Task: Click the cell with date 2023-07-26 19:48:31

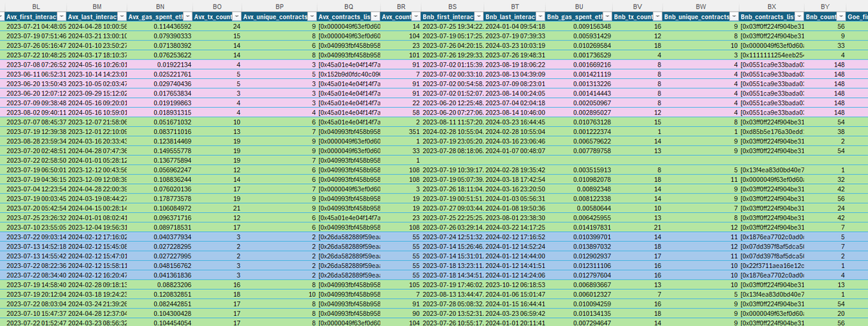Action: click(x=516, y=54)
